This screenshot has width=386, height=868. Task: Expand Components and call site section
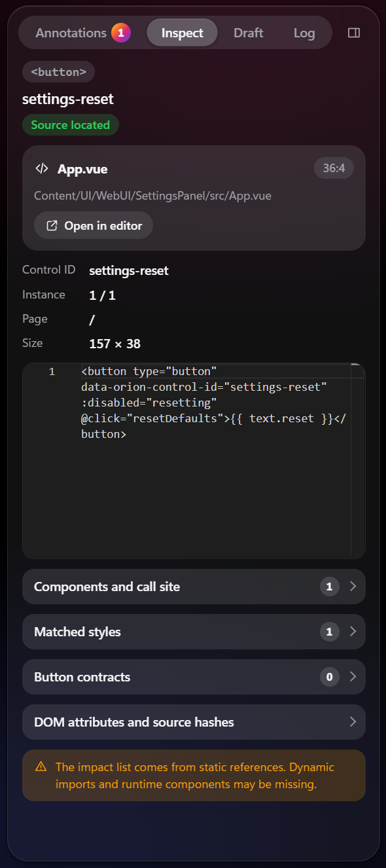[194, 587]
